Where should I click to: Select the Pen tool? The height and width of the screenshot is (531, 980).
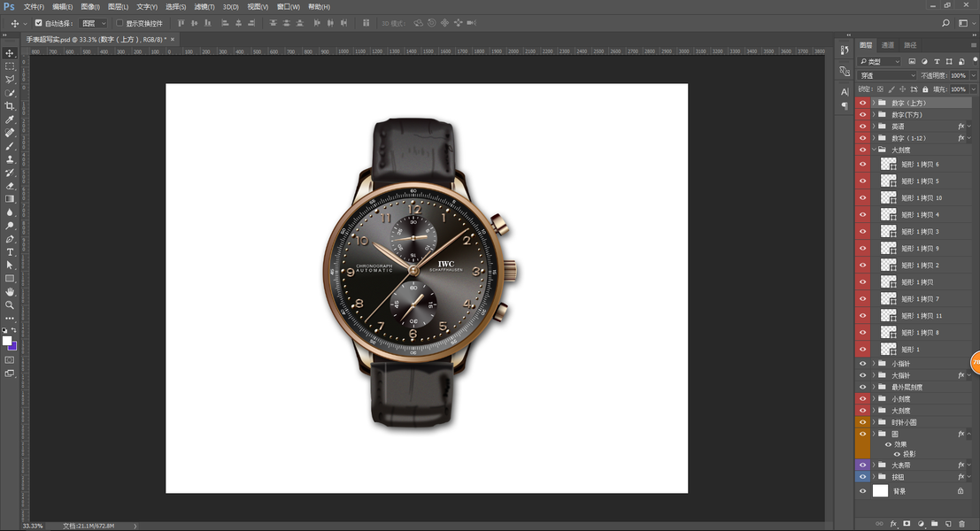click(x=10, y=239)
